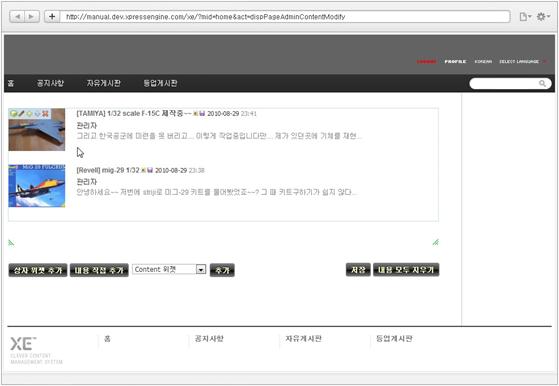Click the red X delete icon on widget toolbar
Screen dimensions: 559x386
[45, 113]
